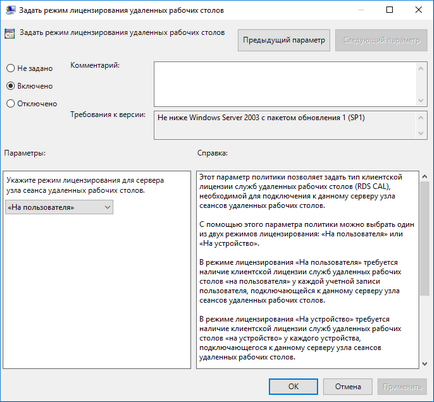Image resolution: width=434 pixels, height=402 pixels.
Task: Confirm with the OK button
Action: click(x=293, y=387)
